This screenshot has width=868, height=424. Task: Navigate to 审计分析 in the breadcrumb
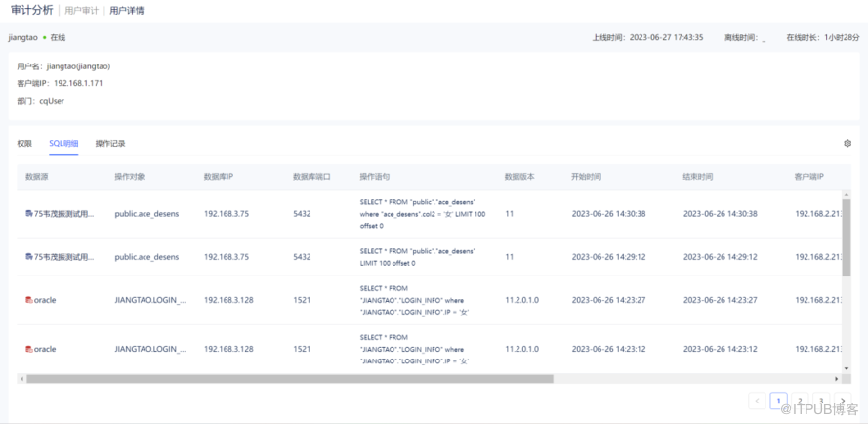click(32, 10)
